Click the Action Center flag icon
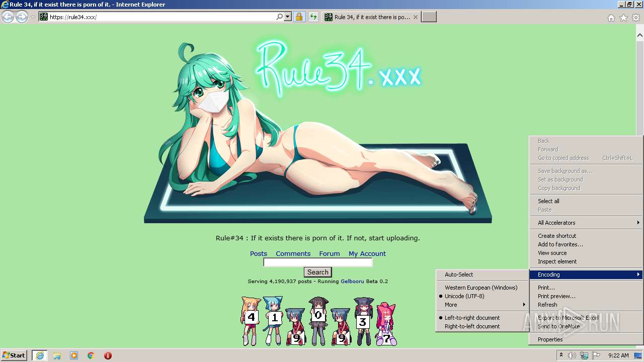The image size is (644, 362). [596, 355]
